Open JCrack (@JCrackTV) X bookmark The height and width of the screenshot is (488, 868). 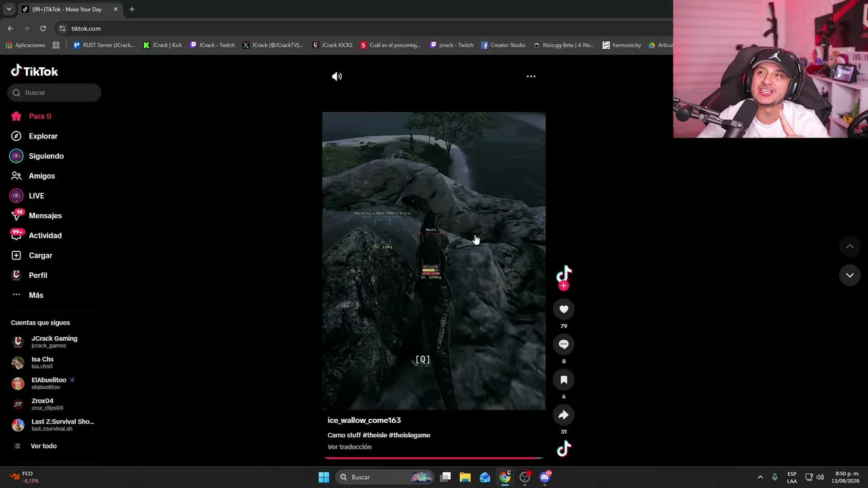(x=273, y=45)
